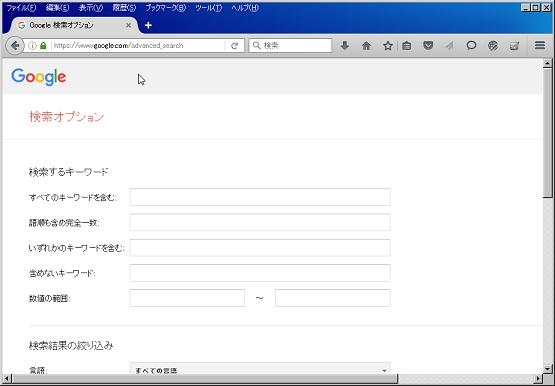Open the ブックマーク menu
Viewport: 555px width, 386px height.
pos(166,8)
